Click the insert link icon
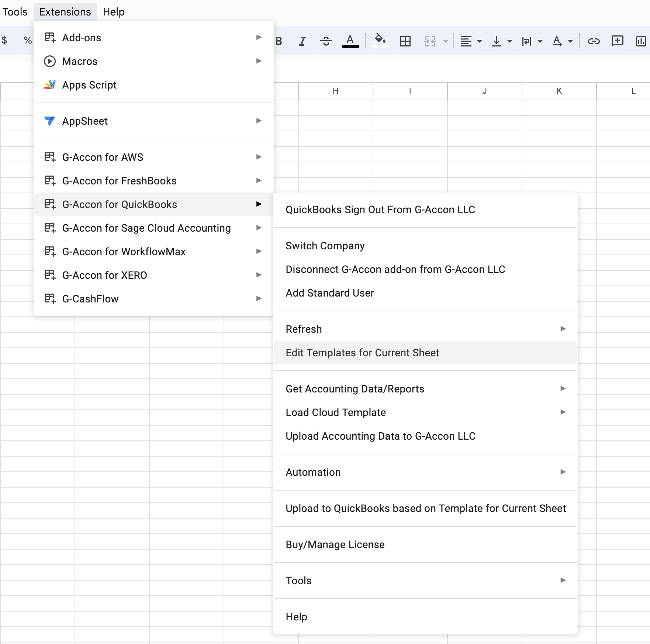 pyautogui.click(x=594, y=41)
